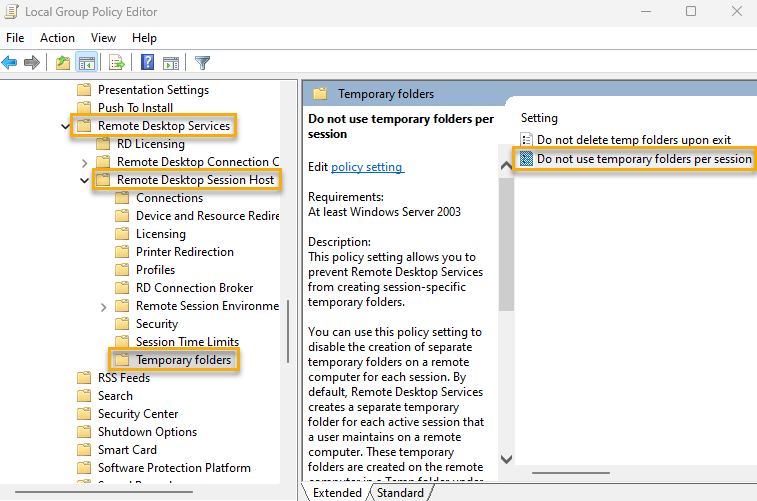Click the Forward arrow toolbar icon
This screenshot has height=501, width=757.
[32, 62]
